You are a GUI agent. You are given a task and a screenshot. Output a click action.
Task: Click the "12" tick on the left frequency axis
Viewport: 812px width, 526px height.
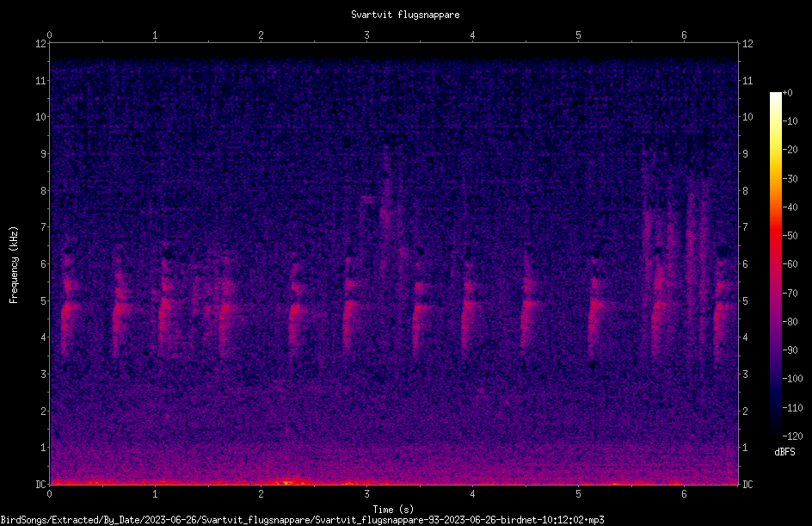(x=41, y=44)
